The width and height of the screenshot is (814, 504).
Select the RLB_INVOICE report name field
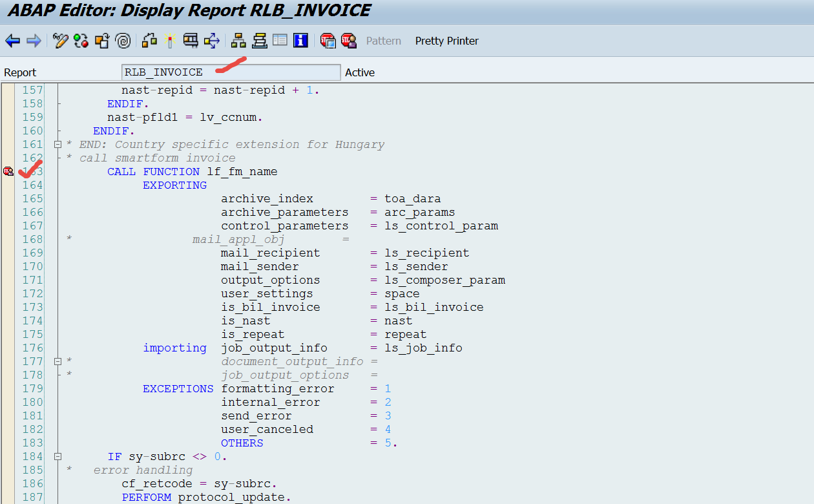(x=231, y=72)
